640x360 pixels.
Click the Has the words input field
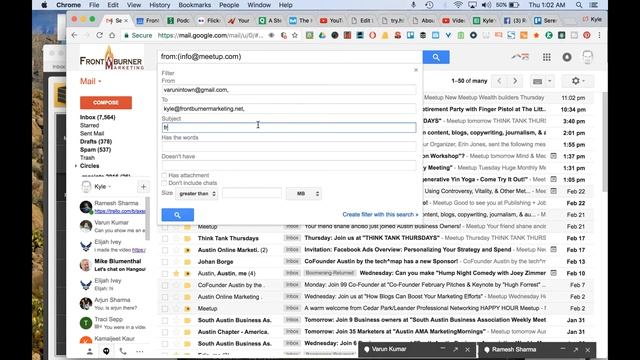click(x=289, y=147)
